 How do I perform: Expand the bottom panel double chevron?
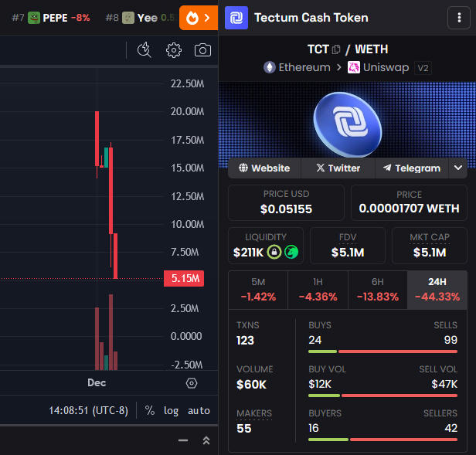206,440
